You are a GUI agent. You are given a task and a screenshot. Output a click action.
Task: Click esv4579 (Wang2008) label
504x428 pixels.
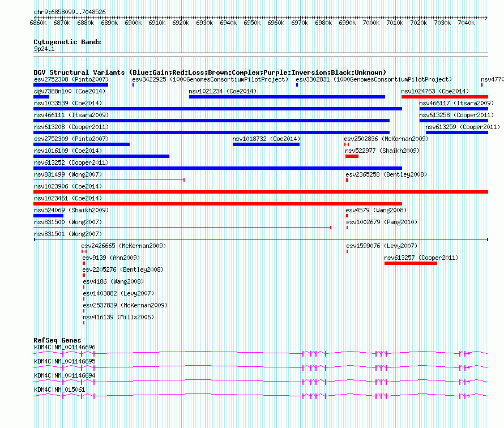point(376,210)
